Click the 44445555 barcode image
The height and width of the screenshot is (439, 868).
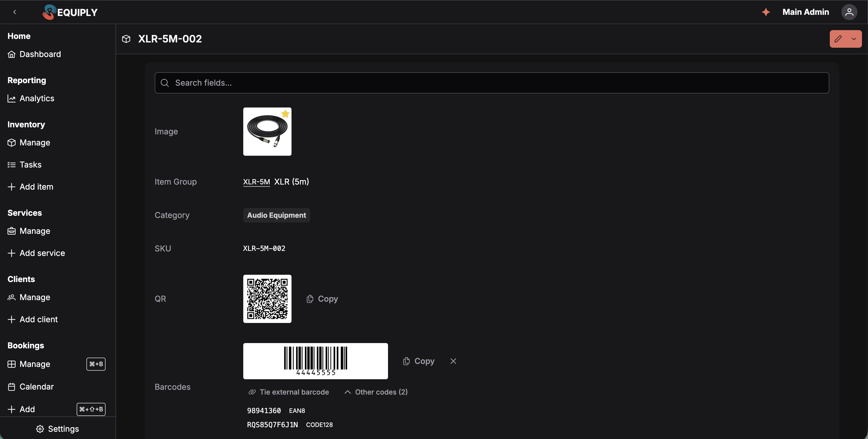(x=315, y=361)
